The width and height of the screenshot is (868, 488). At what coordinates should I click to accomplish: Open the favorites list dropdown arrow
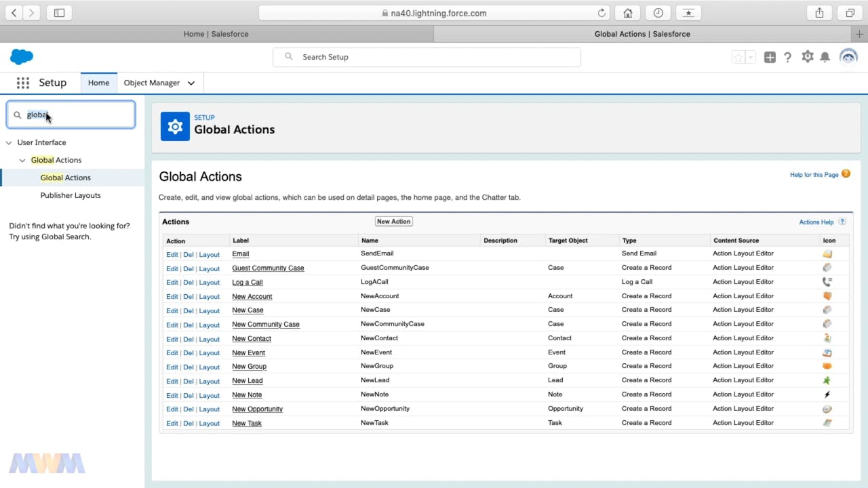751,58
